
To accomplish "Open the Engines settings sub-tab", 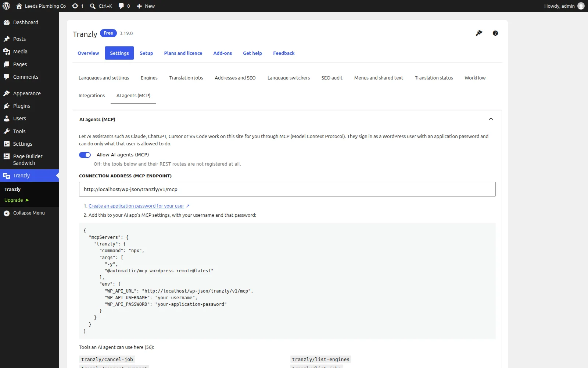I will (149, 78).
